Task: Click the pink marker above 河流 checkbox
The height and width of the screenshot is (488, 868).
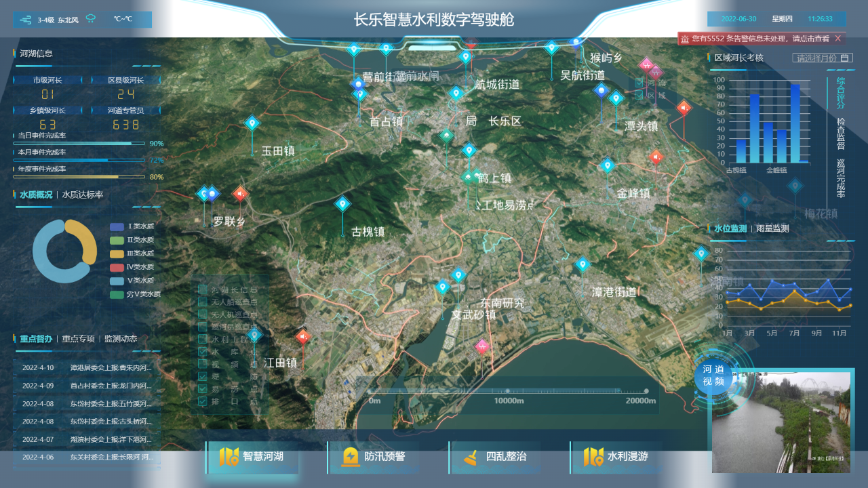Action: 646,65
